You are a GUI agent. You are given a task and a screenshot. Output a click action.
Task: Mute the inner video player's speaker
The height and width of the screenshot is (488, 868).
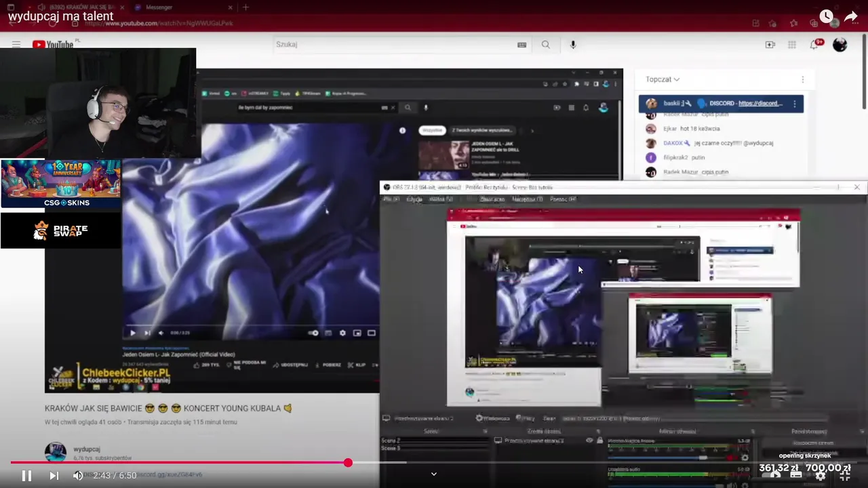click(x=161, y=333)
